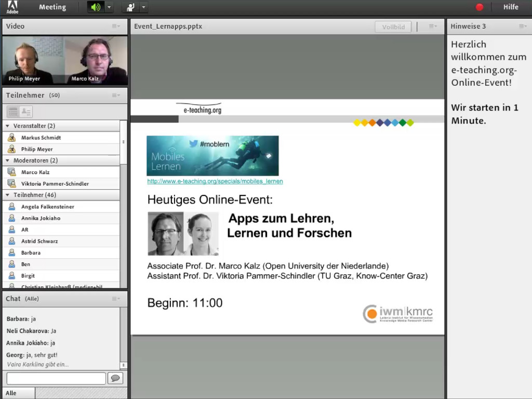Click the red recording indicator
Image resolution: width=532 pixels, height=399 pixels.
click(480, 7)
